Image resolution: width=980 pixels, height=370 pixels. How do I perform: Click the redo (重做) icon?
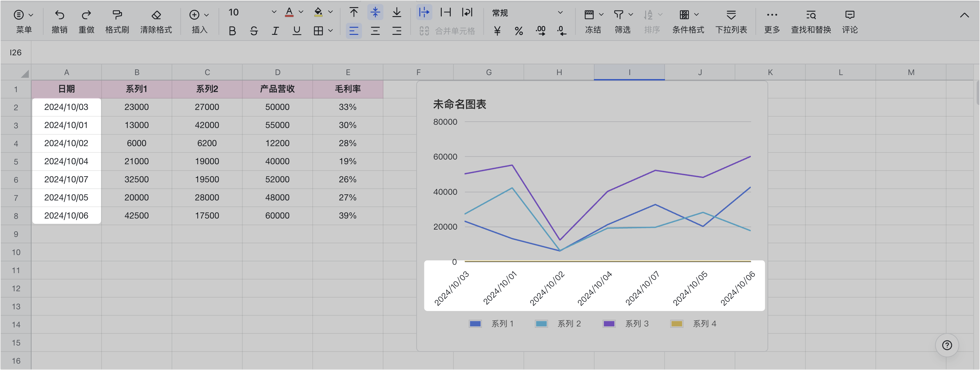(x=86, y=15)
